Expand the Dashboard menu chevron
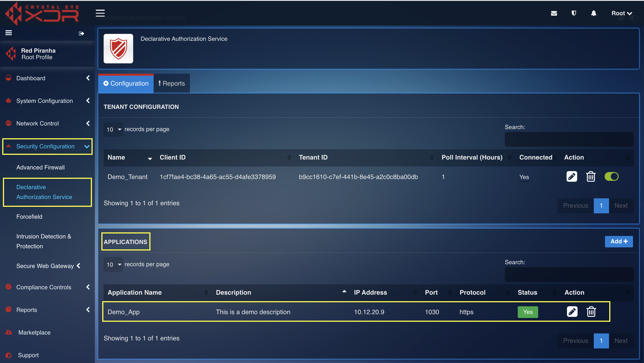Viewport: 644px width, 363px height. pyautogui.click(x=88, y=78)
